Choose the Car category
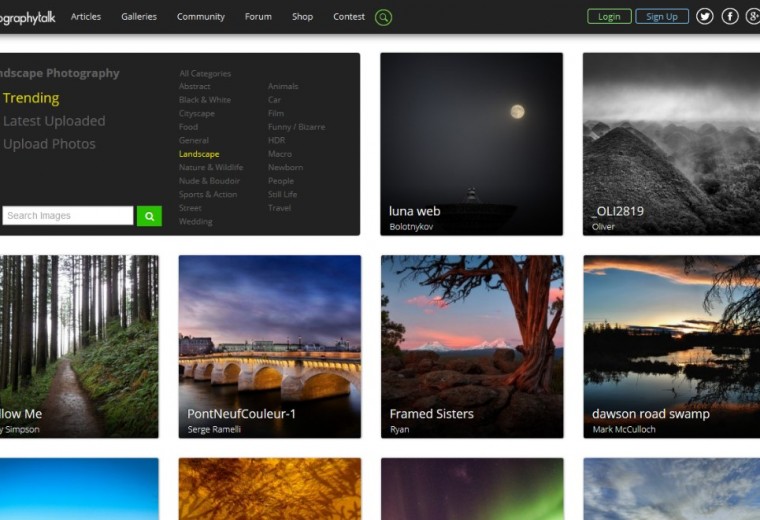 274,100
